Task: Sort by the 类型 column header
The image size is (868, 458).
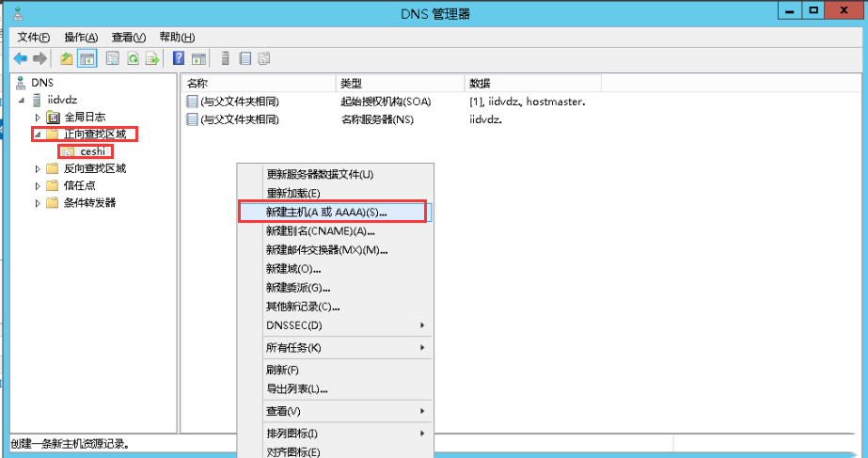Action: click(400, 84)
